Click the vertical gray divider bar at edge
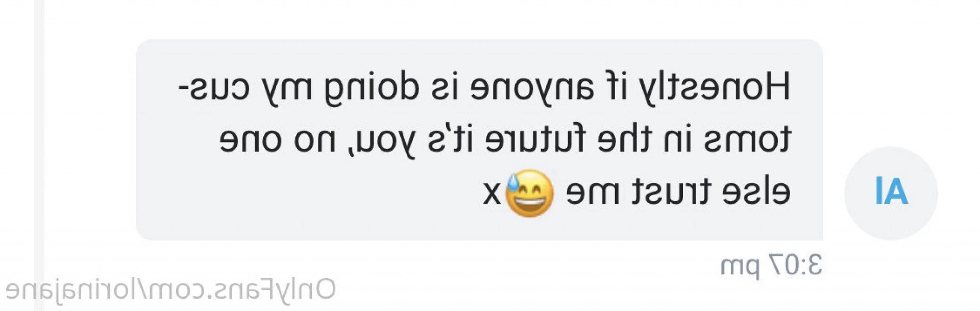This screenshot has width=980, height=311. tap(39, 155)
